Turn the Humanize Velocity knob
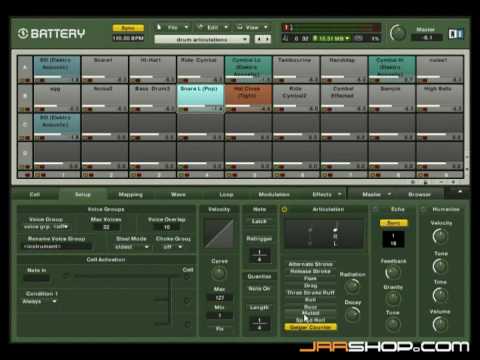 click(x=440, y=236)
